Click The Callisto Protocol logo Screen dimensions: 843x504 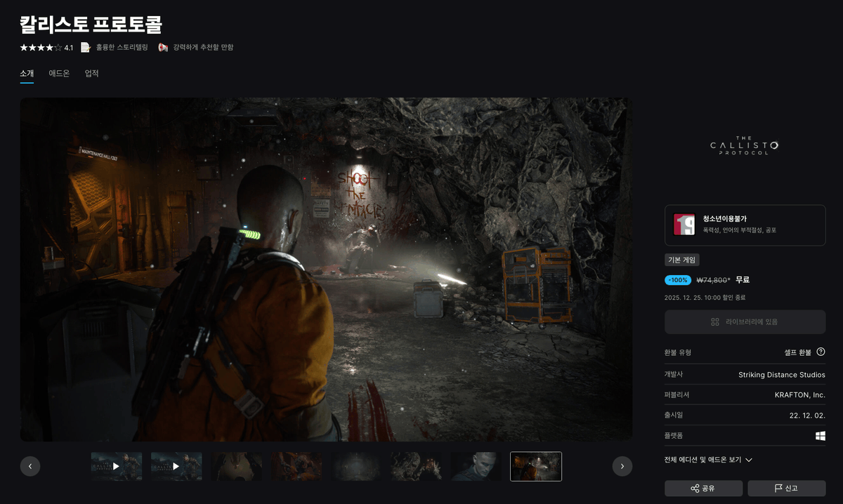tap(745, 147)
